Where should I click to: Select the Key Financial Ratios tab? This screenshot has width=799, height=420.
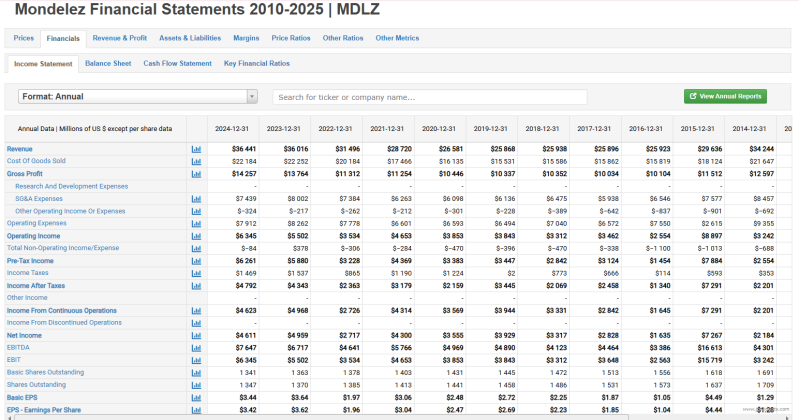coord(257,64)
